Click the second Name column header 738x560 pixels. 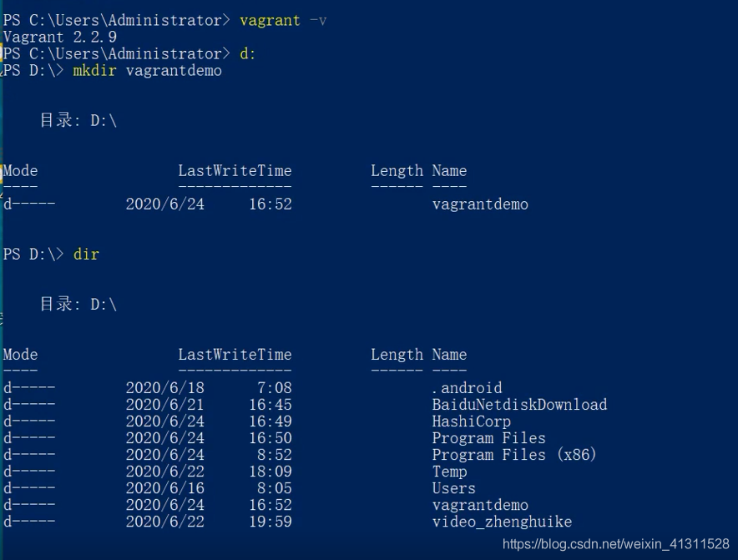449,355
